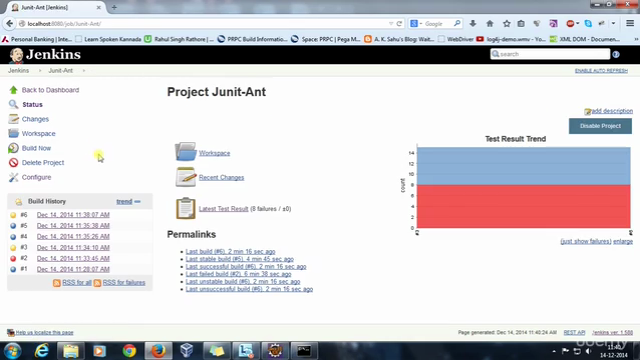Open Firefox hamburger menu

point(630,24)
